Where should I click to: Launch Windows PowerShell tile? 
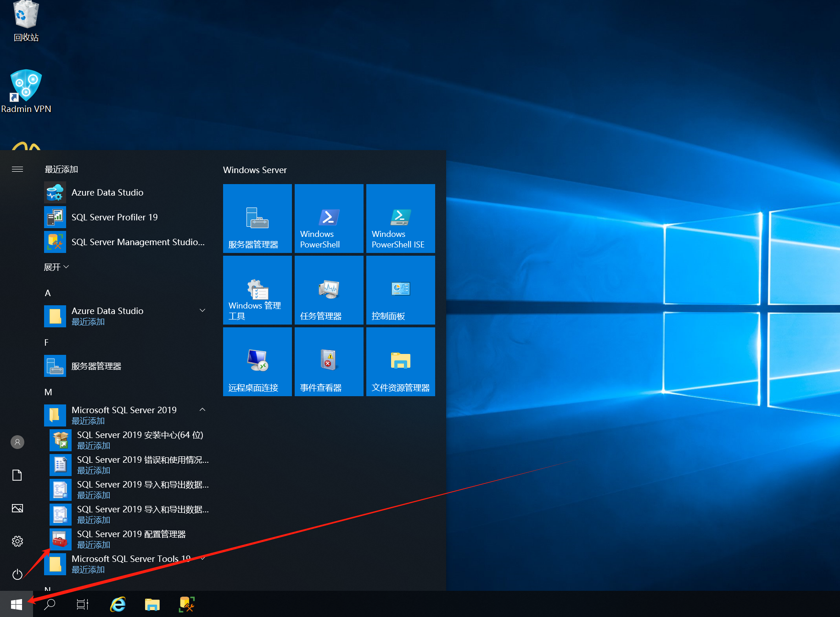pos(329,219)
